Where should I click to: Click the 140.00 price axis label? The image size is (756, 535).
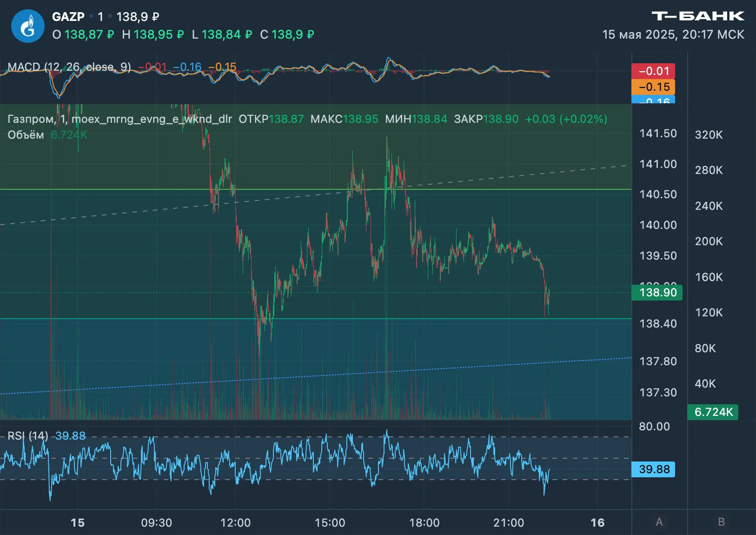[658, 225]
